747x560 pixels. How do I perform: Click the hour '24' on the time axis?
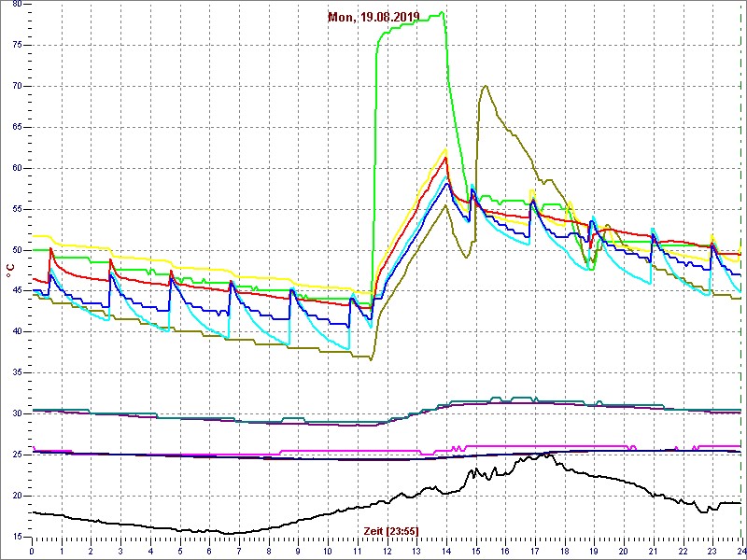(740, 552)
